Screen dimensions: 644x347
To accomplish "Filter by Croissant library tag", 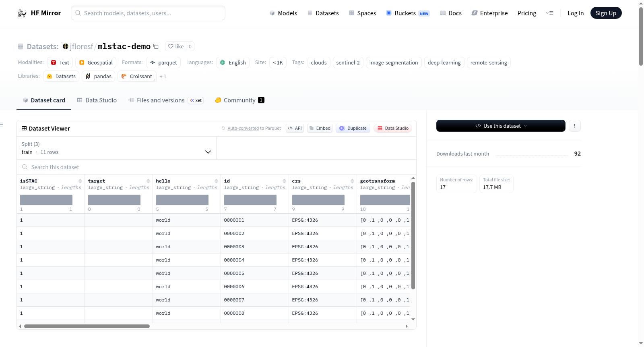I will (x=137, y=76).
